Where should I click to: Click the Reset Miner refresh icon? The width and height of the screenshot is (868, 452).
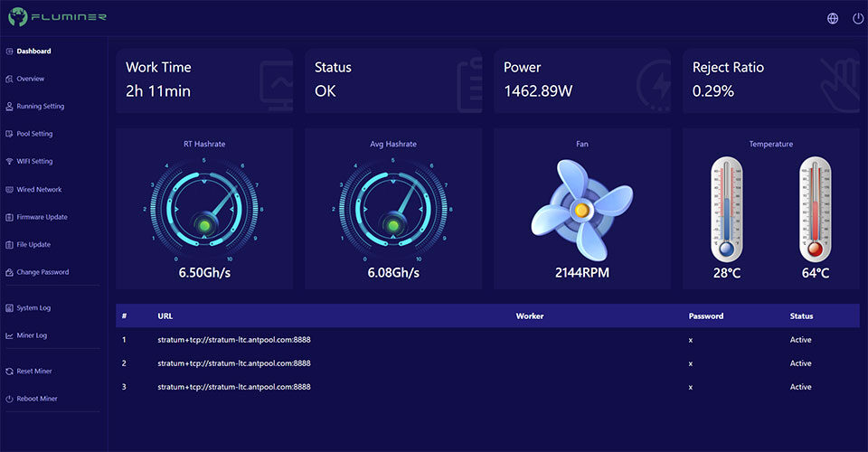pos(9,372)
